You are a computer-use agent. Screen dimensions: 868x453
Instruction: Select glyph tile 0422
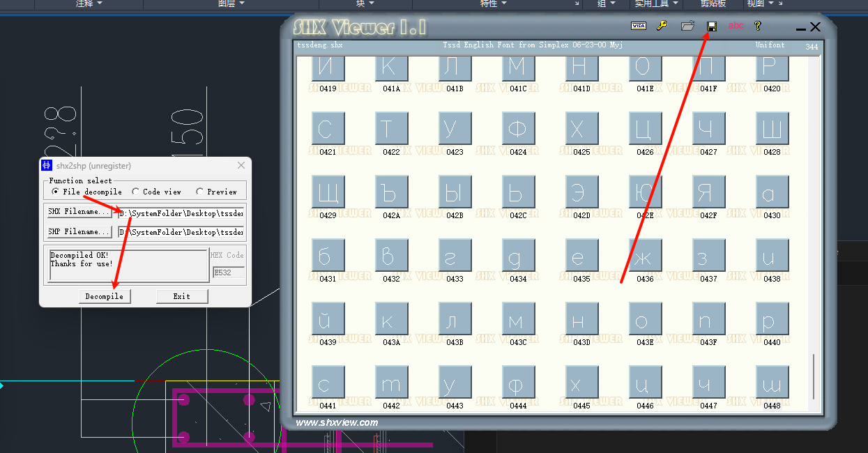tap(391, 128)
